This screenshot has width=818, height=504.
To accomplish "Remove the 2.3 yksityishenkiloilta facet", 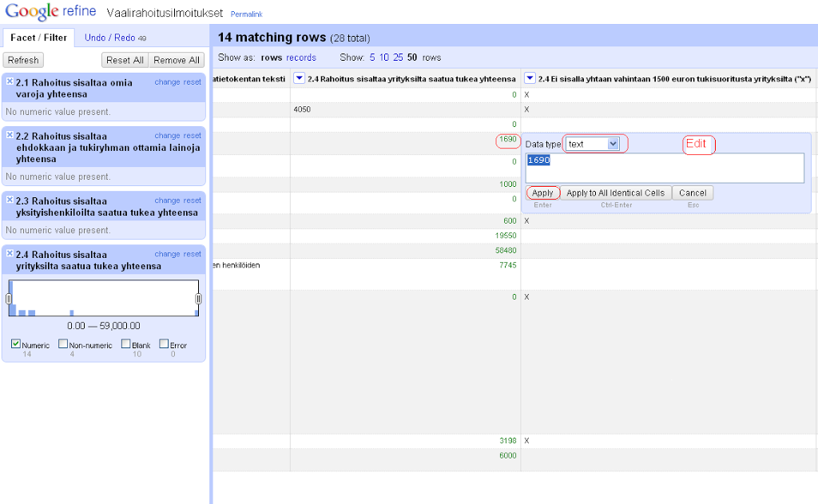I will pos(10,200).
